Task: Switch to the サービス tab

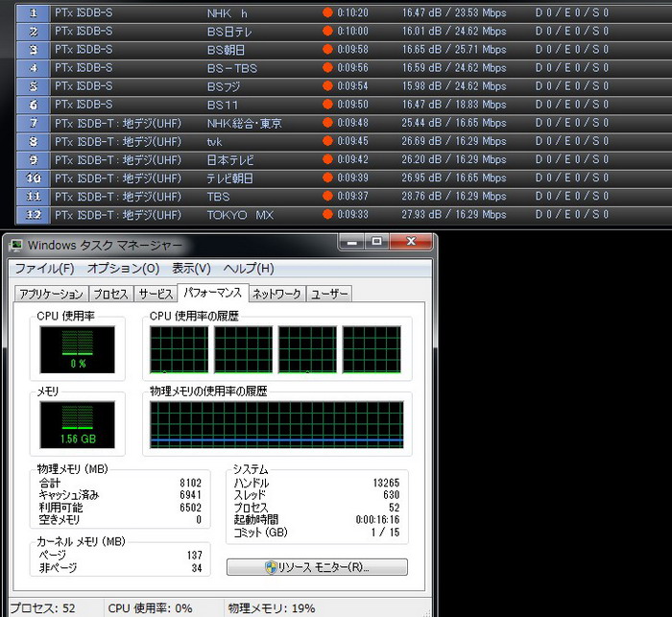Action: click(156, 294)
